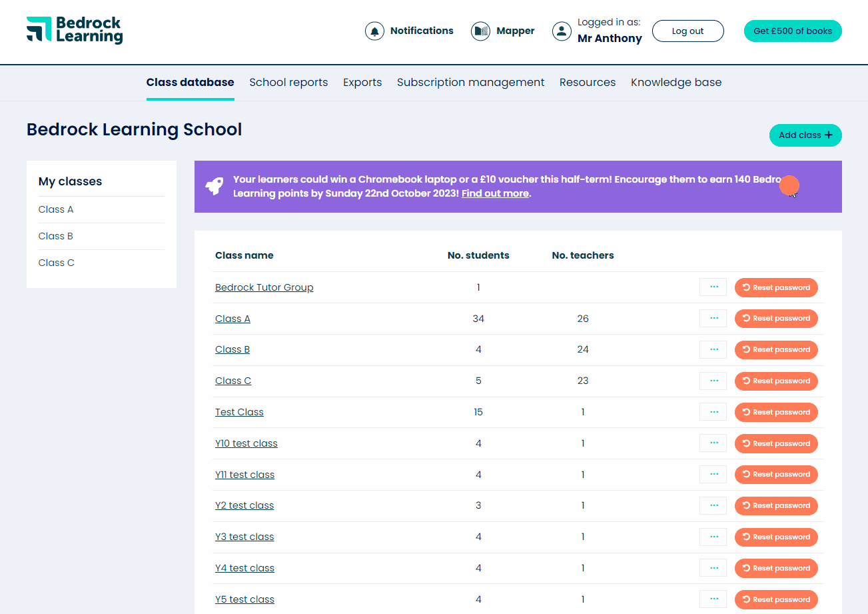This screenshot has width=868, height=614.
Task: Click the Get £500 of books button
Action: tap(792, 31)
